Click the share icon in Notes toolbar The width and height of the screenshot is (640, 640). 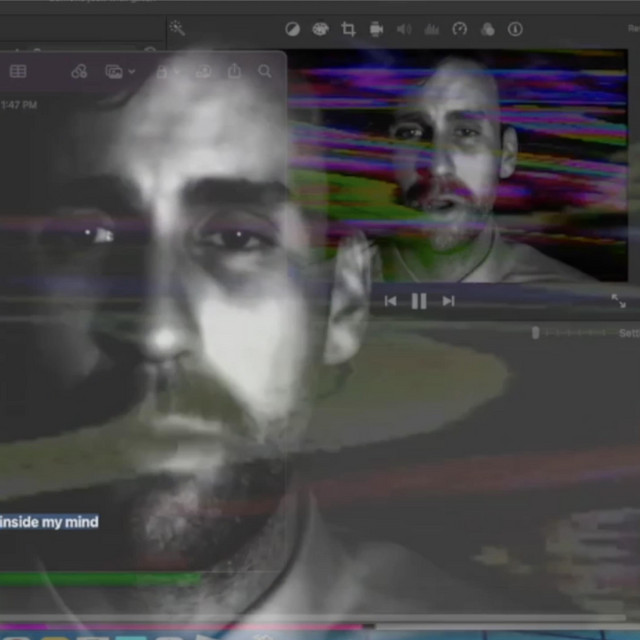coord(234,71)
